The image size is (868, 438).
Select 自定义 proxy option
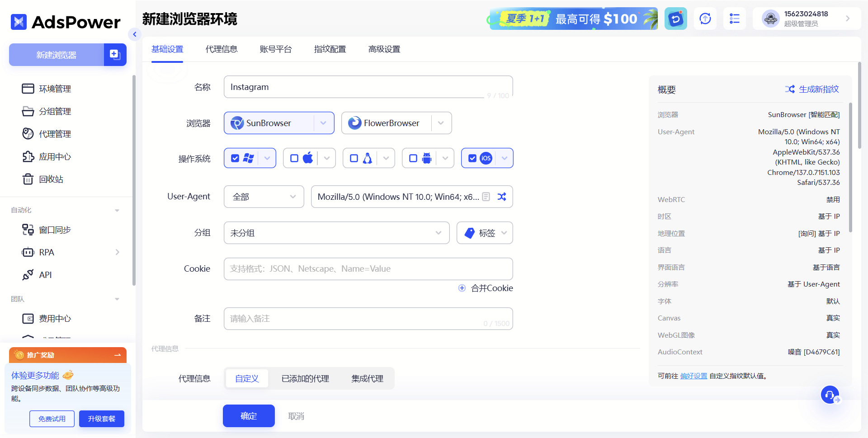click(x=247, y=378)
